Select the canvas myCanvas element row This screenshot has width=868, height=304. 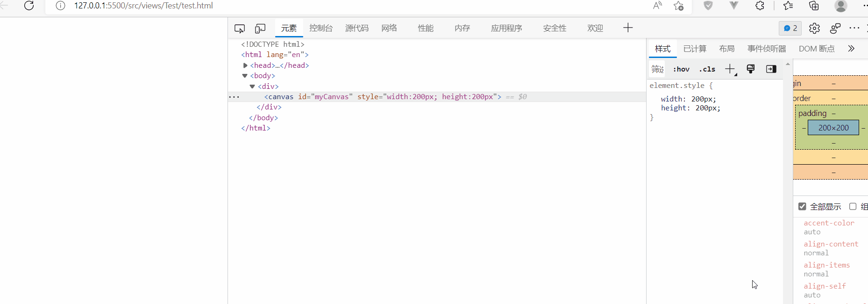tap(437, 97)
